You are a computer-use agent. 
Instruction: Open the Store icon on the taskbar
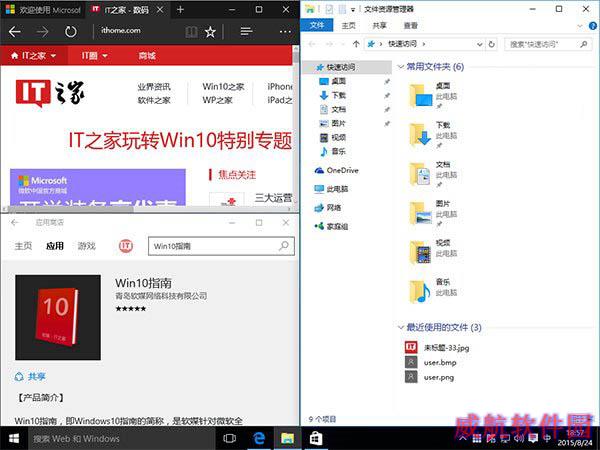click(316, 439)
